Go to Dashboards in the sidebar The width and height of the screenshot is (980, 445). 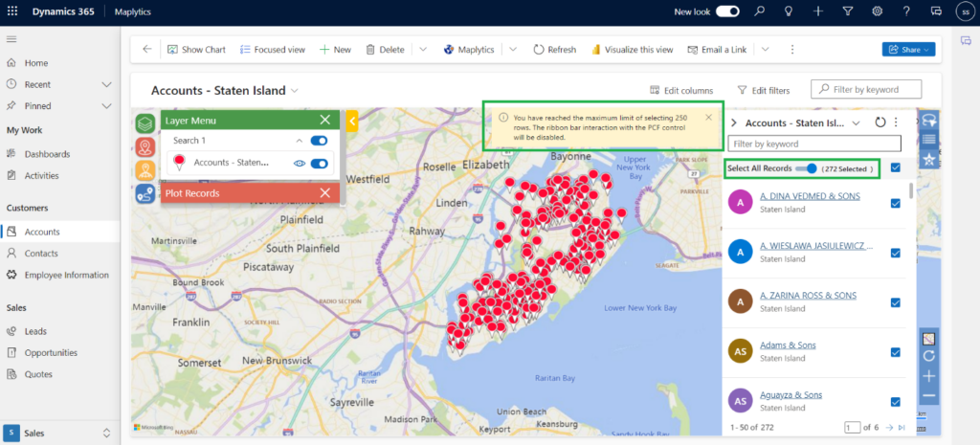47,154
